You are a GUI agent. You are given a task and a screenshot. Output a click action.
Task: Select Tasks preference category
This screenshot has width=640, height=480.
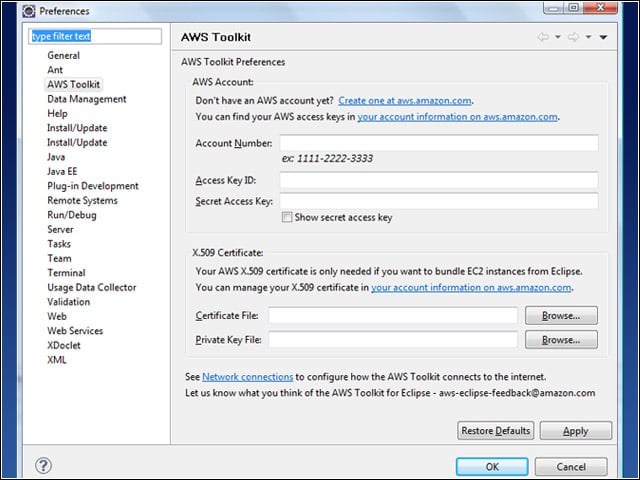coord(59,244)
